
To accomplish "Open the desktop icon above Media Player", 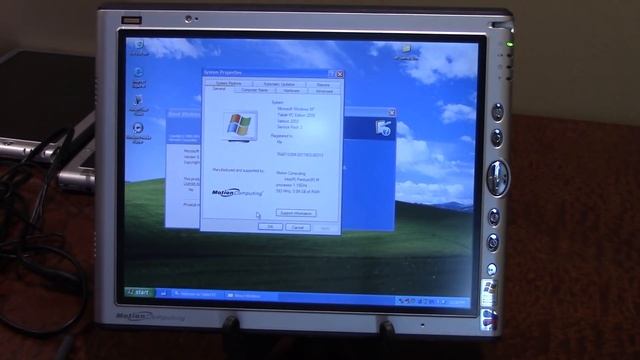I will pos(139,104).
